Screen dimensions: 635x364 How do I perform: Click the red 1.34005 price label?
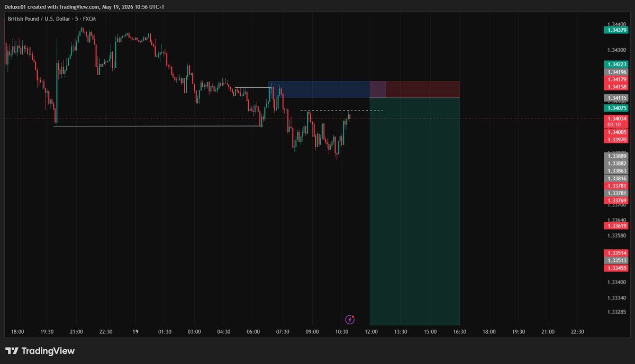(615, 132)
